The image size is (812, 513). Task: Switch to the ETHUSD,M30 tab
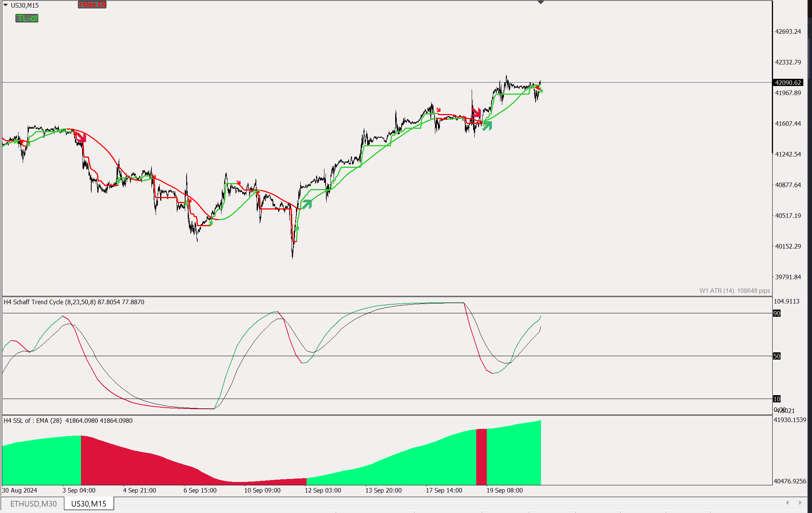click(x=33, y=504)
